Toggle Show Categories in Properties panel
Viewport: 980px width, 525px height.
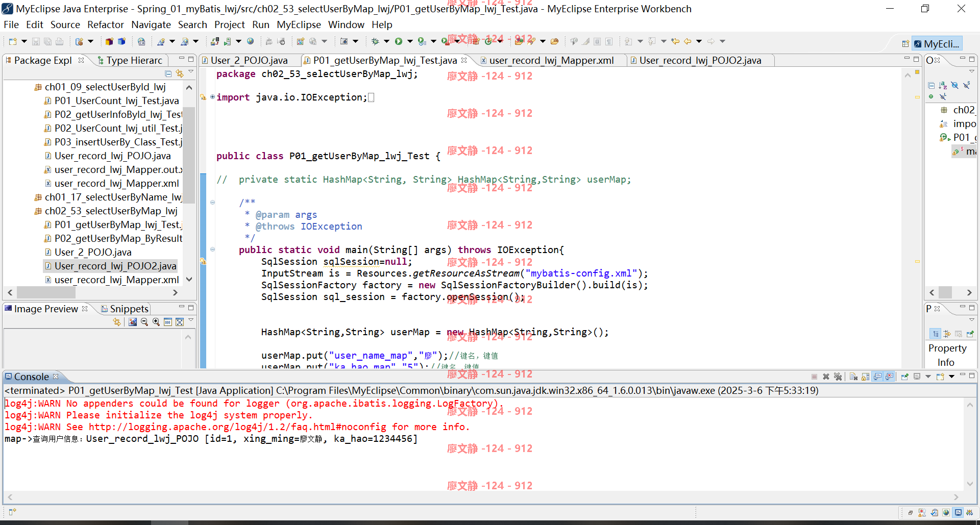[x=936, y=334]
